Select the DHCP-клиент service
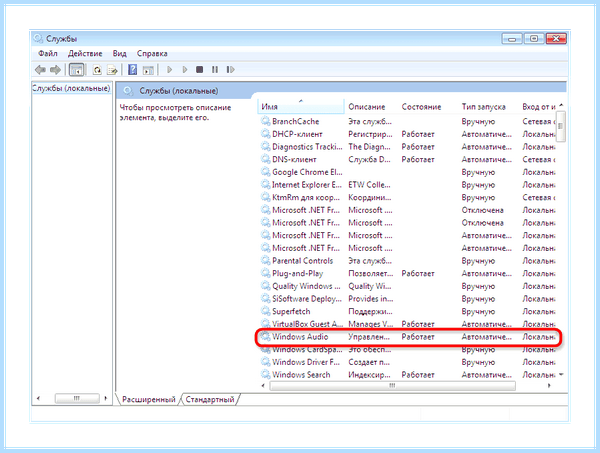The width and height of the screenshot is (600, 453). coord(297,134)
